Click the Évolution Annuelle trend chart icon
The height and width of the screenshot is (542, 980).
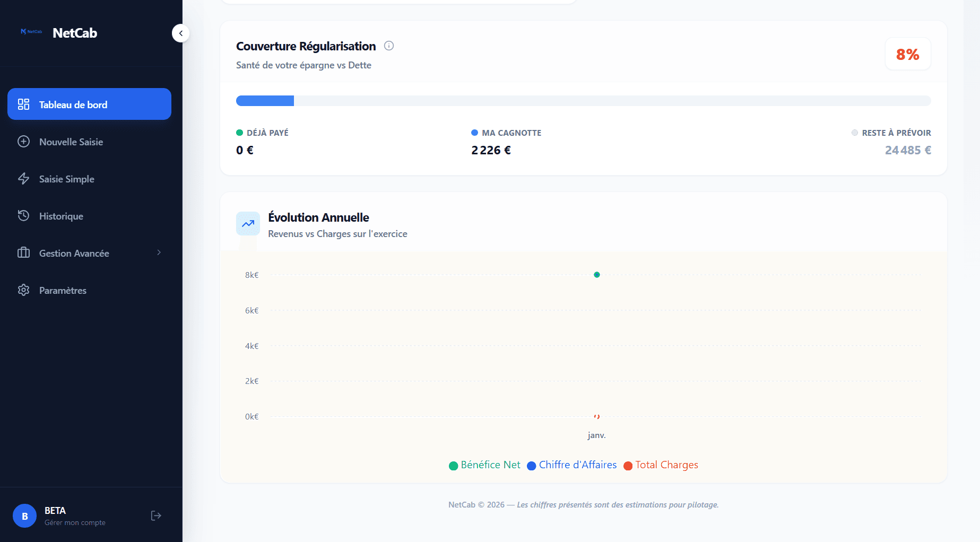(x=248, y=224)
